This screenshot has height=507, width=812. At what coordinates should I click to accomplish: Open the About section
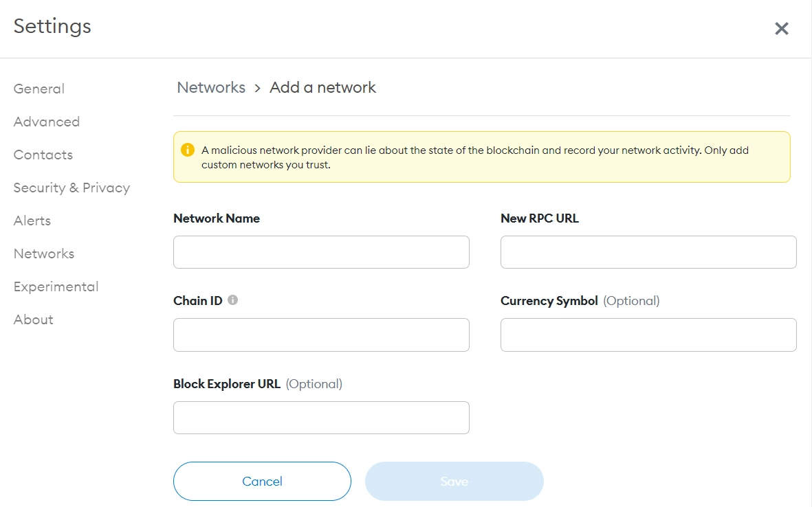click(x=34, y=319)
